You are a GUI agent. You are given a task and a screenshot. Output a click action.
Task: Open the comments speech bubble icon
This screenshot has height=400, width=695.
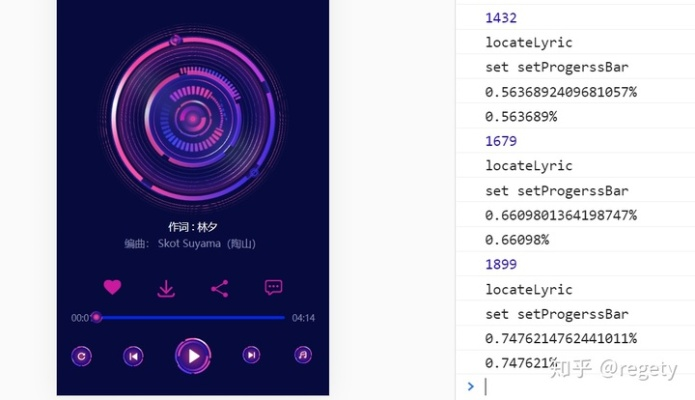point(273,287)
